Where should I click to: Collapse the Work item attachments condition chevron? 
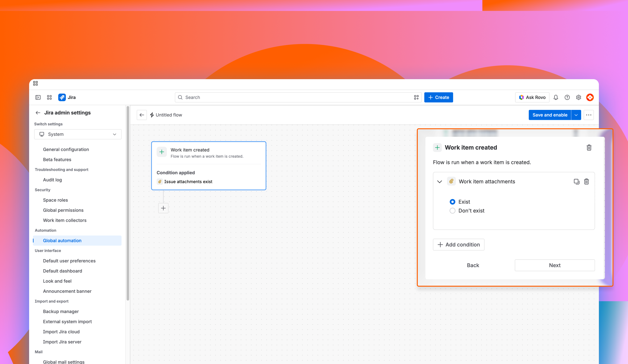click(440, 182)
